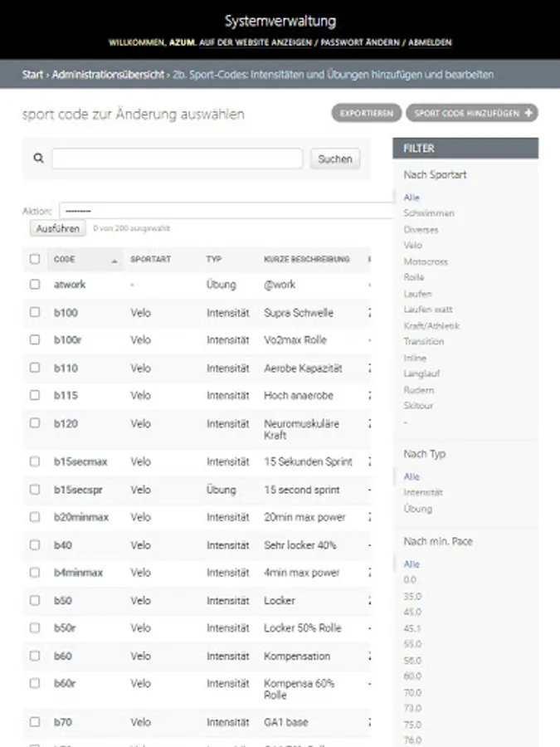This screenshot has width=560, height=747.
Task: Go to Start breadcrumb
Action: point(32,75)
